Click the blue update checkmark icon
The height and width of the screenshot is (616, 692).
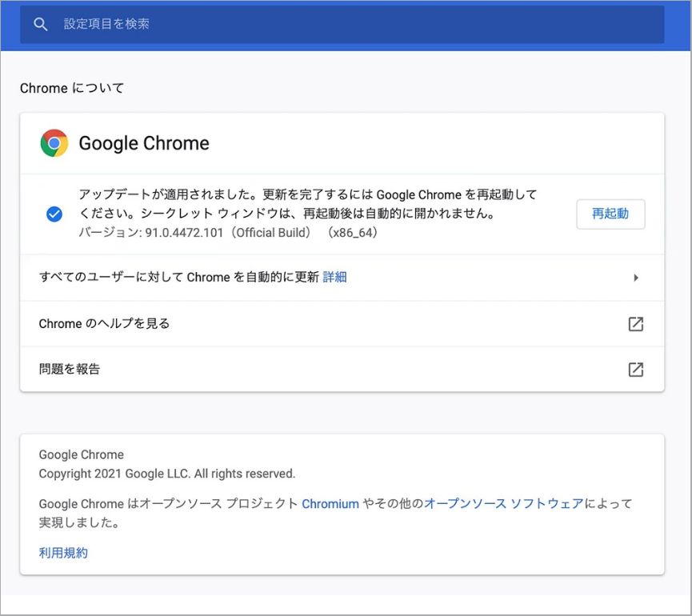(x=54, y=214)
